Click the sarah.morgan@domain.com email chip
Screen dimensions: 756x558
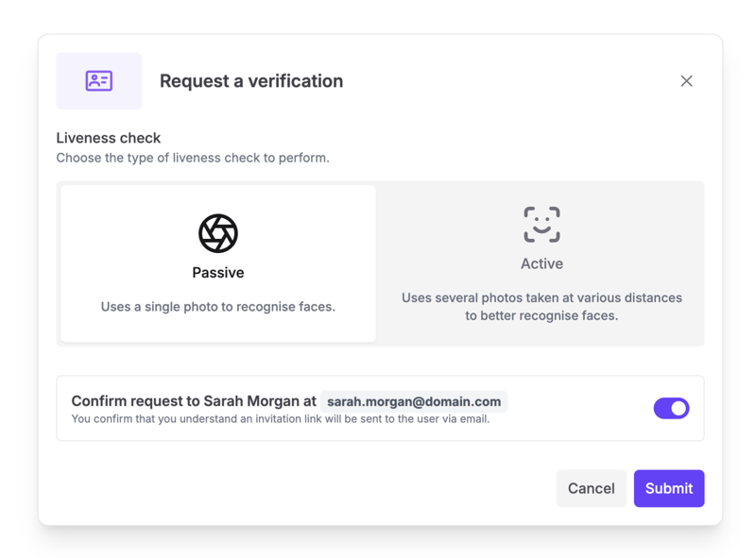coord(414,401)
